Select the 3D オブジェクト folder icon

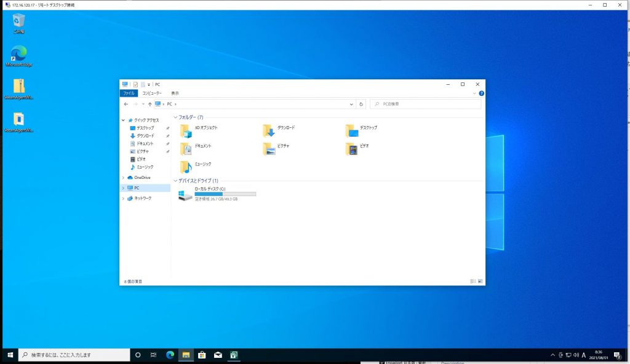(x=186, y=131)
